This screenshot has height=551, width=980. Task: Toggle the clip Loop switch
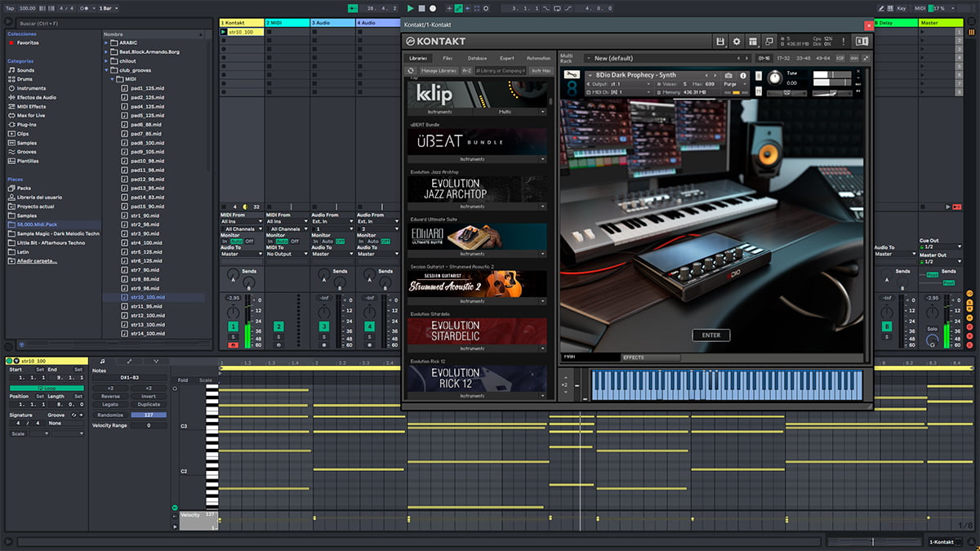(x=47, y=388)
